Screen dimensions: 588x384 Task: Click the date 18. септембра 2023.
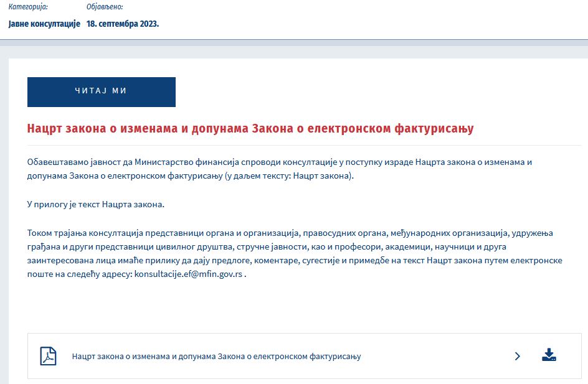coord(123,24)
